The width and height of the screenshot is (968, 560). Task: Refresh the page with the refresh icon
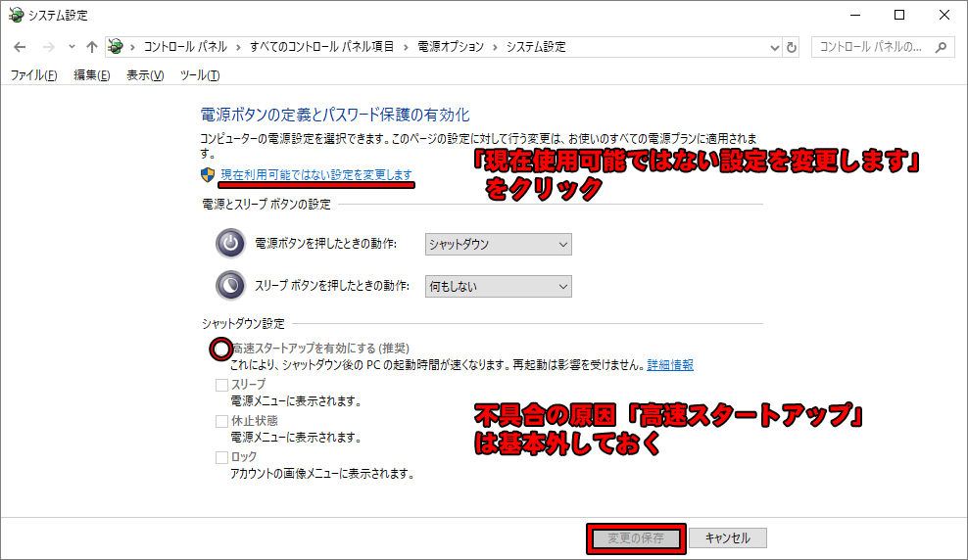pos(792,47)
